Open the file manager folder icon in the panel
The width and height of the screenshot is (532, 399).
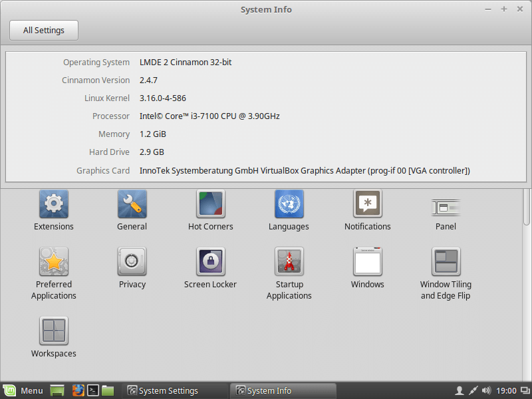pos(108,390)
